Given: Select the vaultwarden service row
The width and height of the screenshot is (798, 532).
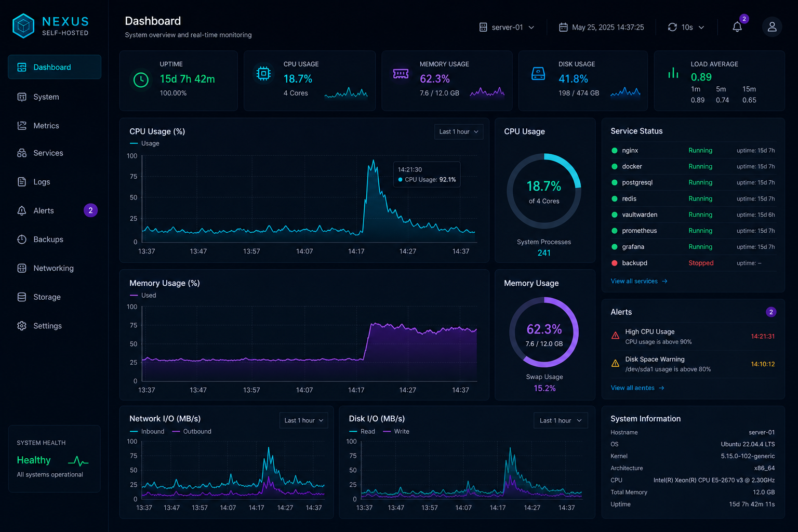Looking at the screenshot, I should pos(693,215).
